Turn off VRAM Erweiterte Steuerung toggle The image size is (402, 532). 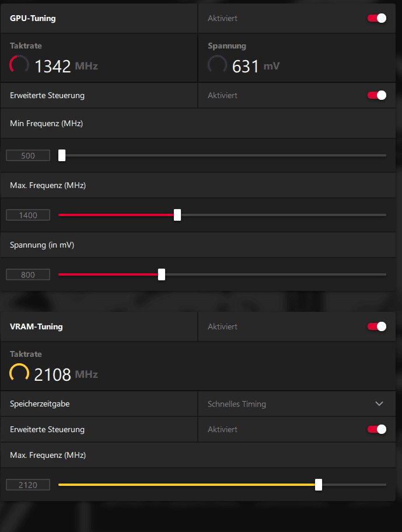[376, 429]
